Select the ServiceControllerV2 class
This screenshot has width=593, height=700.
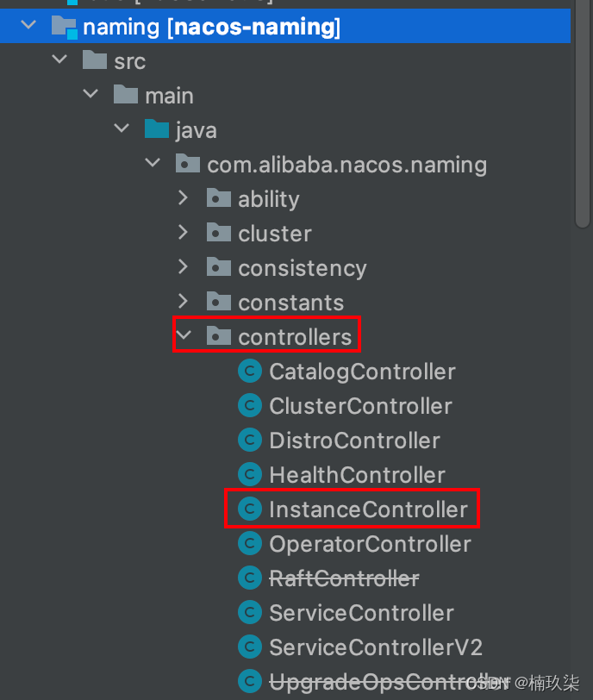[x=375, y=647]
